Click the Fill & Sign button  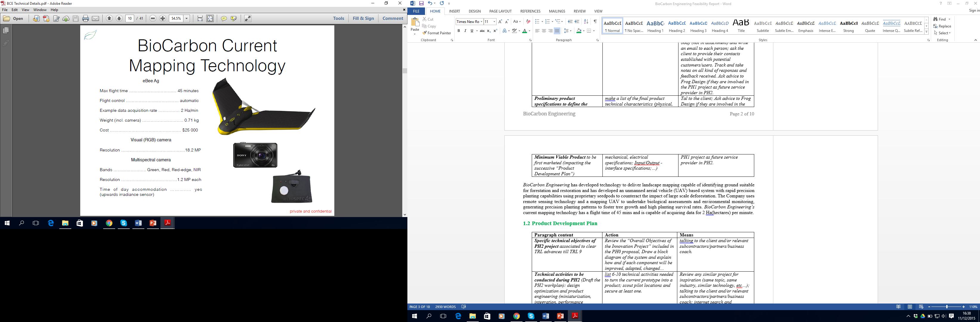363,18
